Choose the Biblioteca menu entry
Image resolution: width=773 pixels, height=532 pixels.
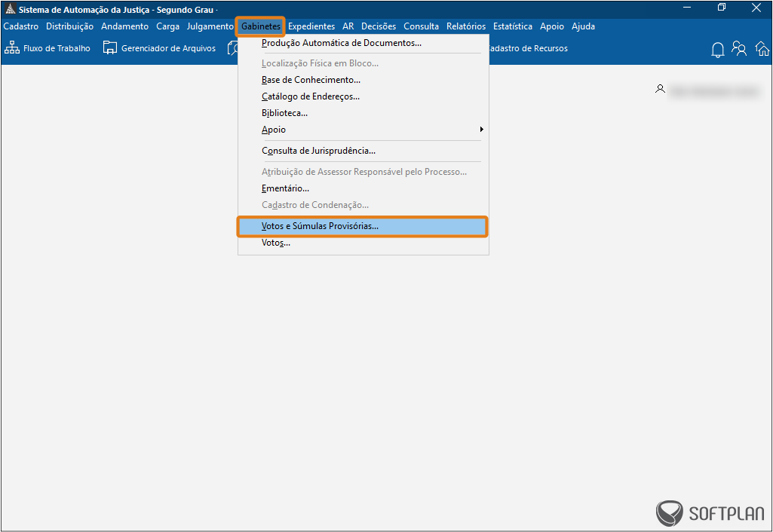363,113
